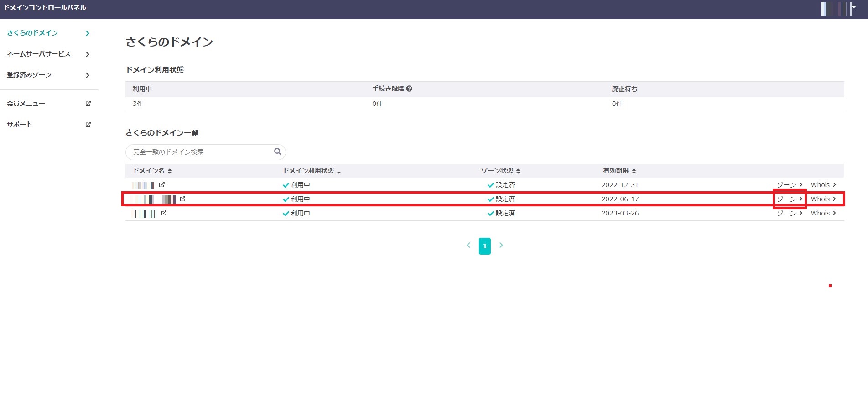Image resolution: width=868 pixels, height=419 pixels.
Task: Open Whois for the 2022-12-31 domain row
Action: pyautogui.click(x=823, y=185)
